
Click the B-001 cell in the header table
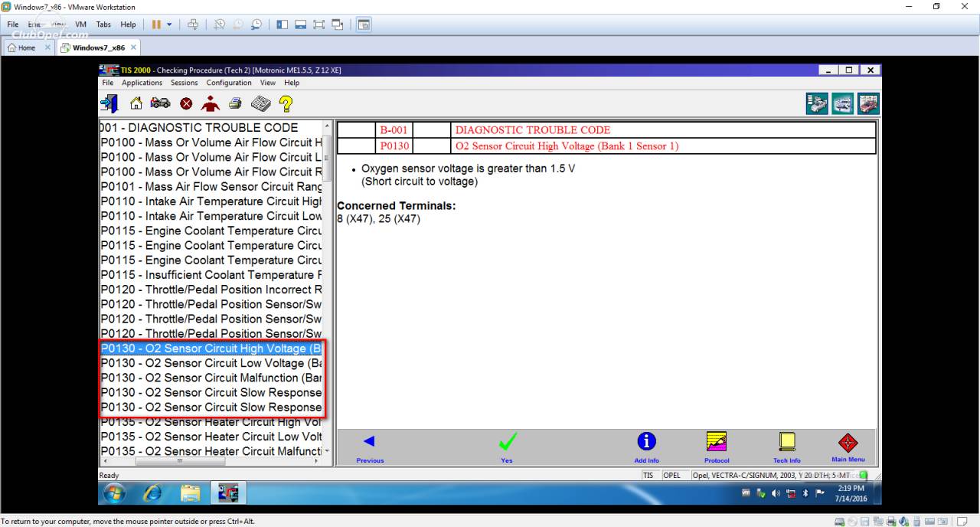click(394, 130)
